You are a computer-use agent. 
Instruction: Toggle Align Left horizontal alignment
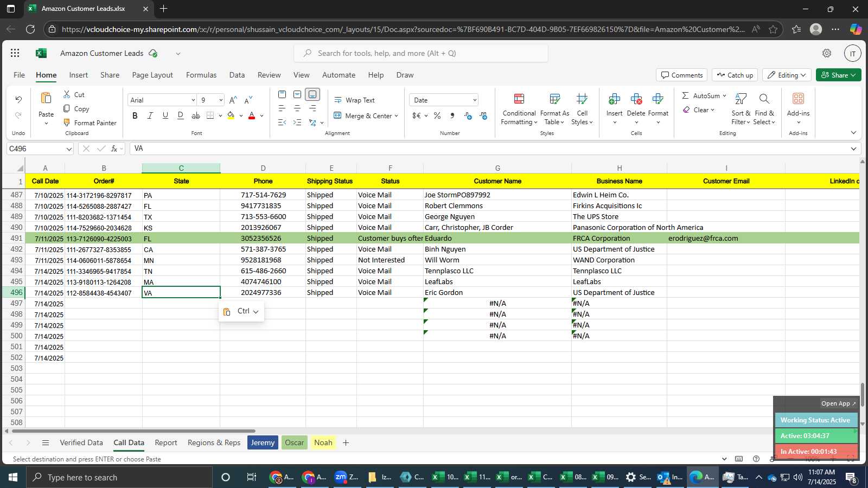click(x=282, y=108)
